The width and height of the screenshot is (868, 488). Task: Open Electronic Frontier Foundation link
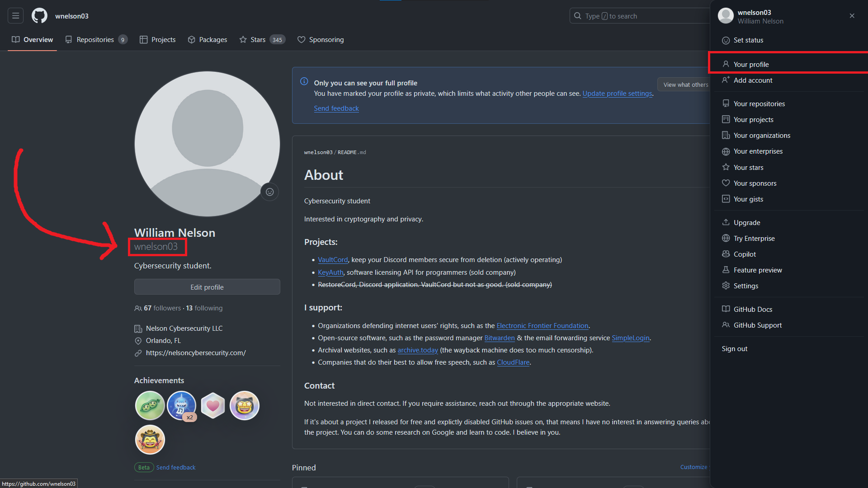(542, 326)
